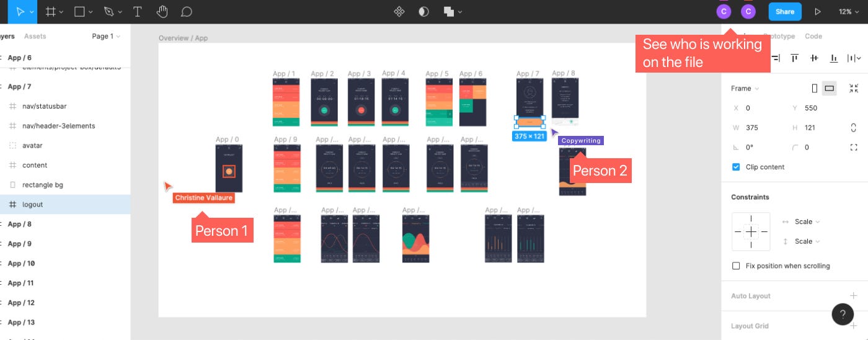Add Layout Grid with plus icon
The height and width of the screenshot is (340, 868).
(853, 326)
